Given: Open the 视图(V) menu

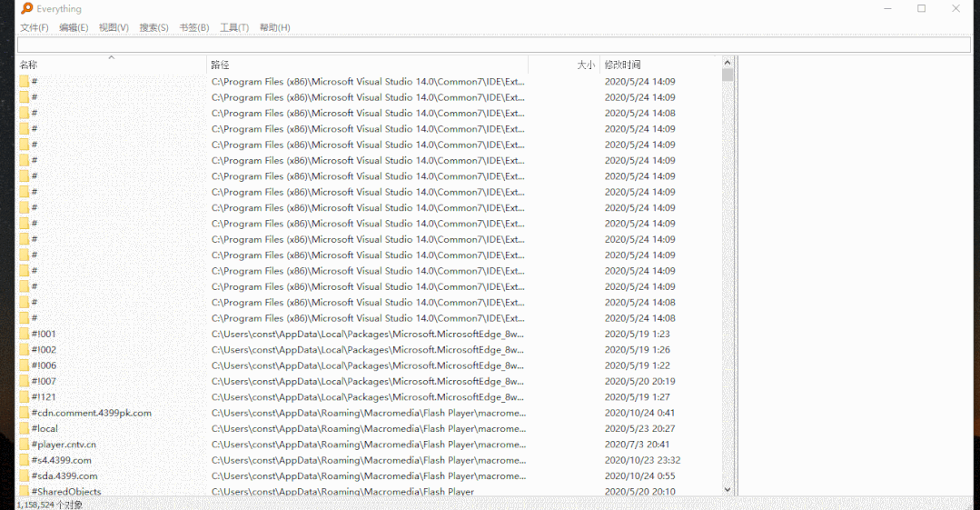Looking at the screenshot, I should (114, 27).
